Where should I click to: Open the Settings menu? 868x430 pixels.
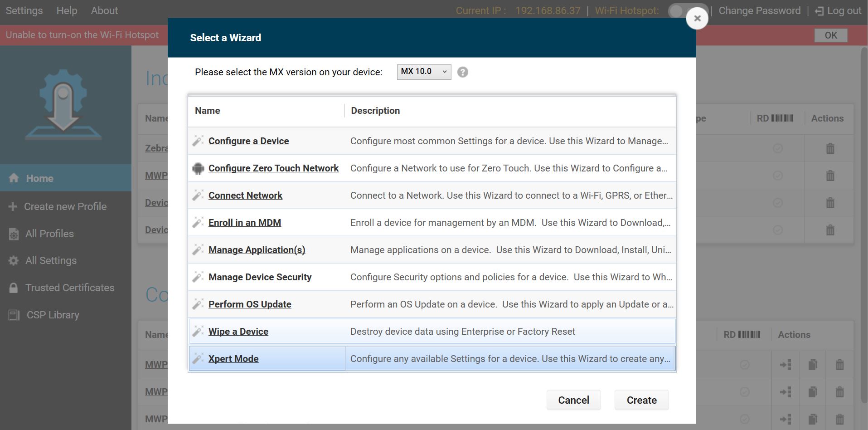24,10
